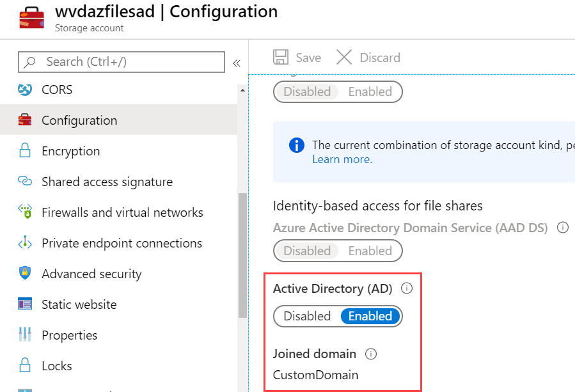Click the Save toolbar button
Viewport: 575px width, 392px height.
click(x=297, y=58)
